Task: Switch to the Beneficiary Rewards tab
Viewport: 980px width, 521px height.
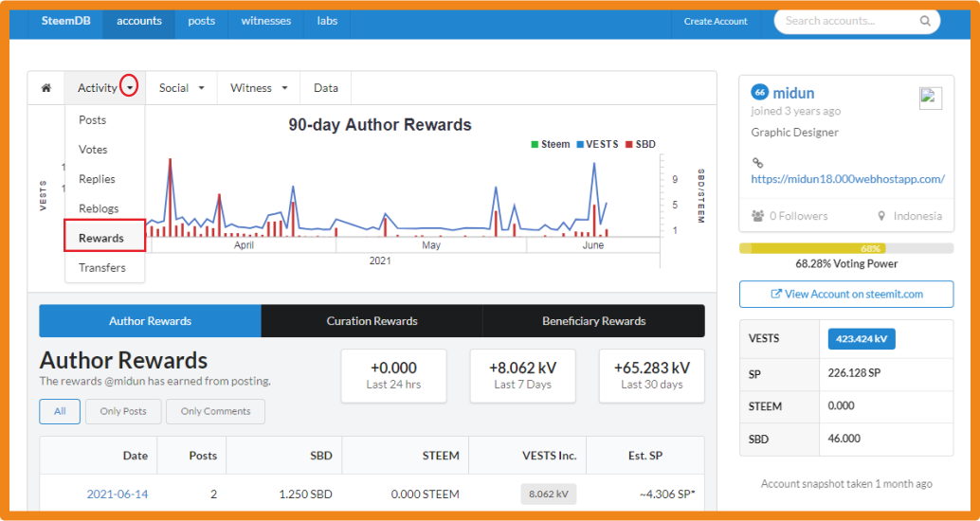Action: [x=593, y=321]
